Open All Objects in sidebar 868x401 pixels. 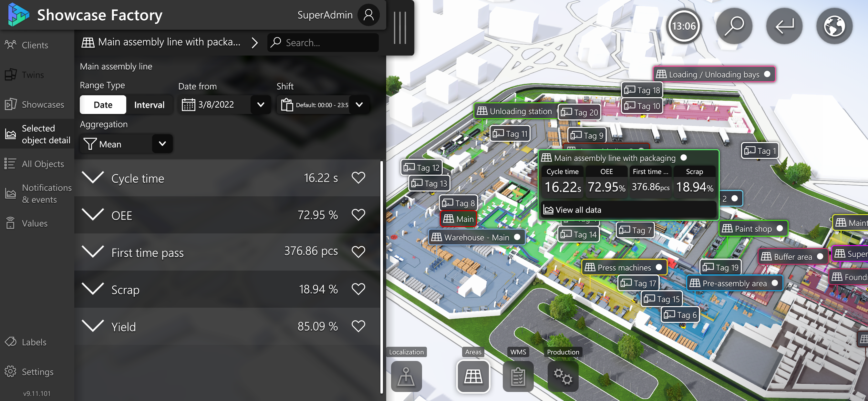point(42,164)
